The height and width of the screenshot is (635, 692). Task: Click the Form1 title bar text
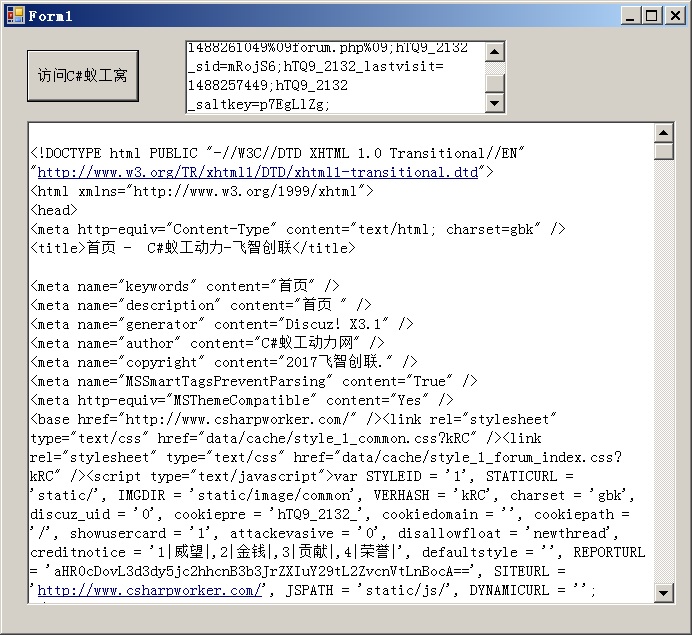coord(50,16)
